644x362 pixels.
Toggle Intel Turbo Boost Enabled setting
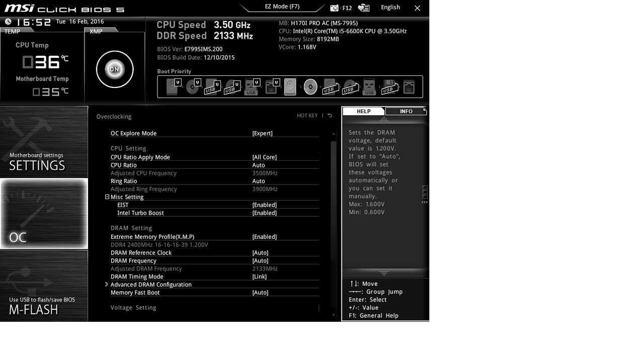(x=264, y=213)
